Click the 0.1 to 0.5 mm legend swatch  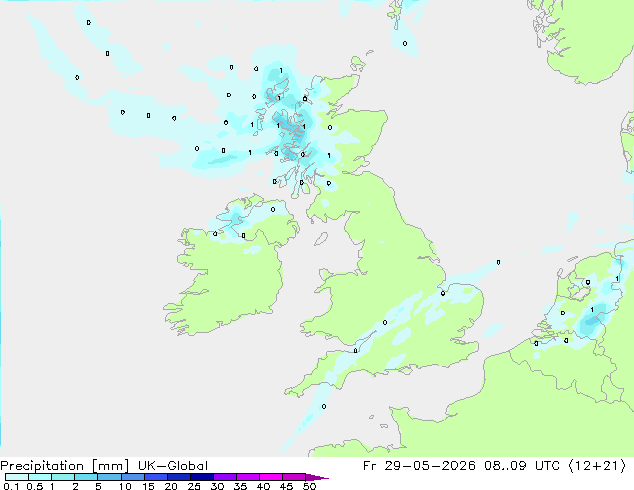17,477
